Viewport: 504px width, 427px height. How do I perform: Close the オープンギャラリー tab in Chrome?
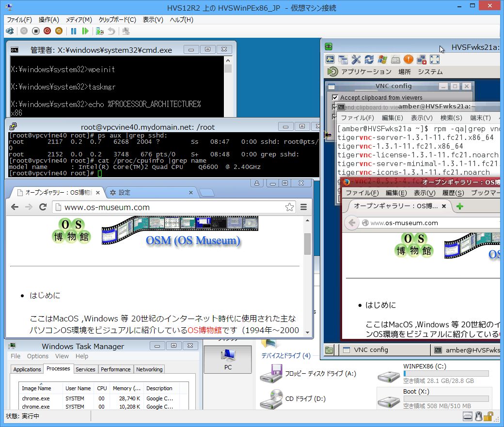pyautogui.click(x=98, y=193)
